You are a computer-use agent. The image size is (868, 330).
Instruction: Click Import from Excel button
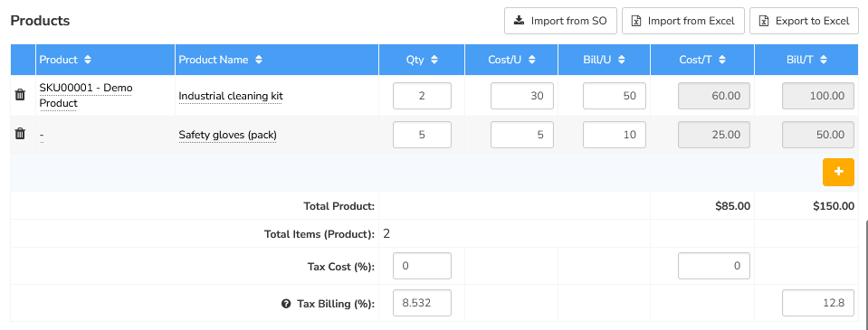coord(683,21)
